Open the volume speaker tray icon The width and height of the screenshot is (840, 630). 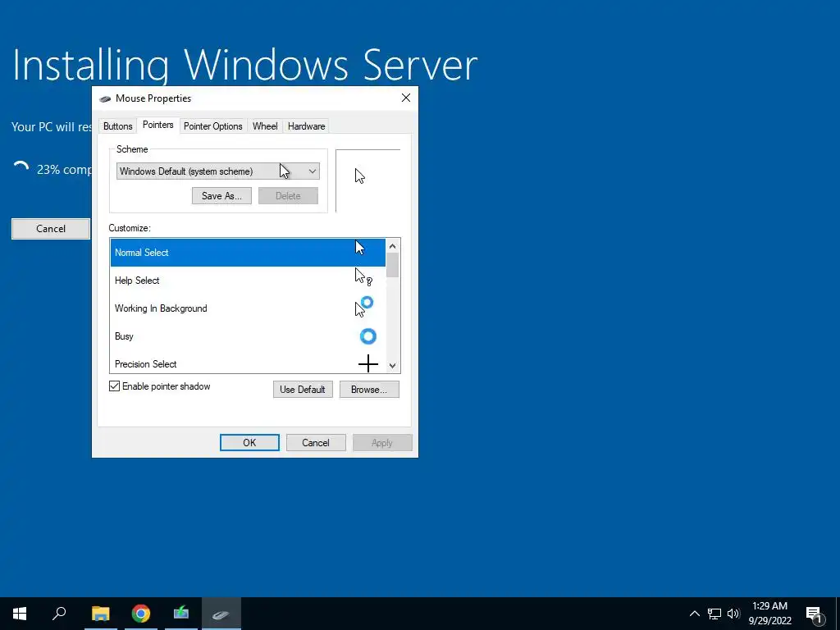(733, 614)
